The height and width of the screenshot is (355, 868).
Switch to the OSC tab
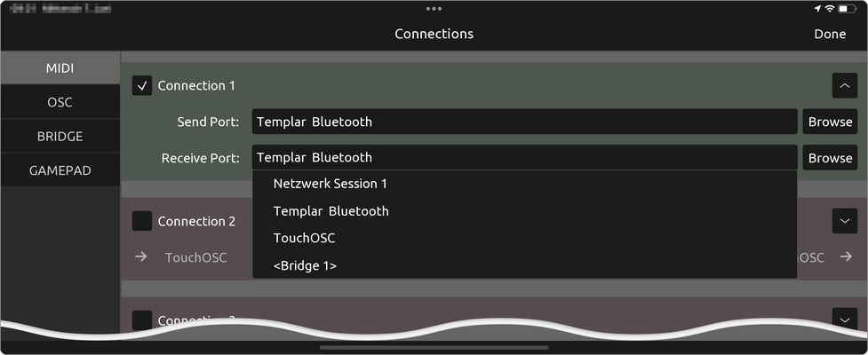coord(60,102)
